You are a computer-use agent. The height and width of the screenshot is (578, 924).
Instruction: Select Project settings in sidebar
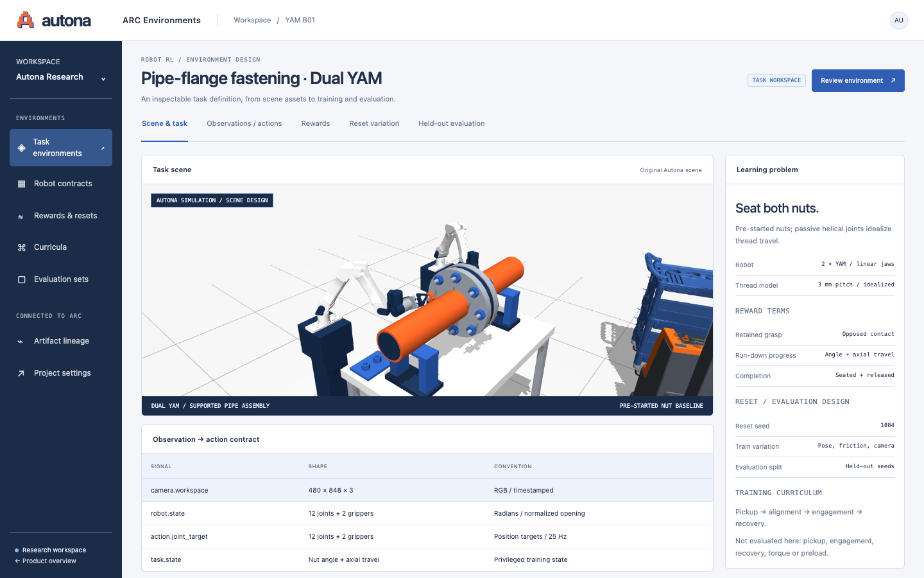click(x=61, y=373)
